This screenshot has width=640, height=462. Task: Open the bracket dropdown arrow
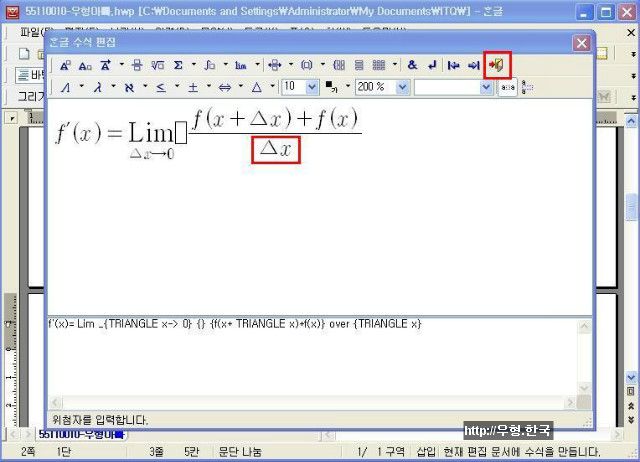click(322, 65)
